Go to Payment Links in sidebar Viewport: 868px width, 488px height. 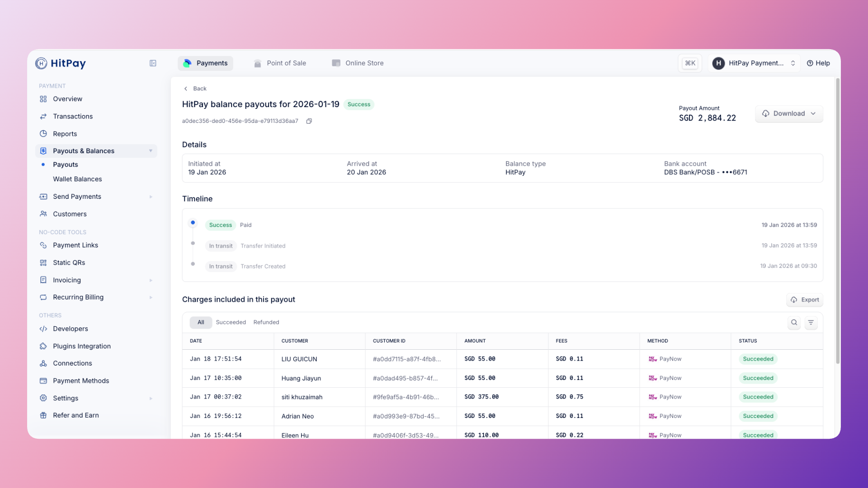(75, 245)
